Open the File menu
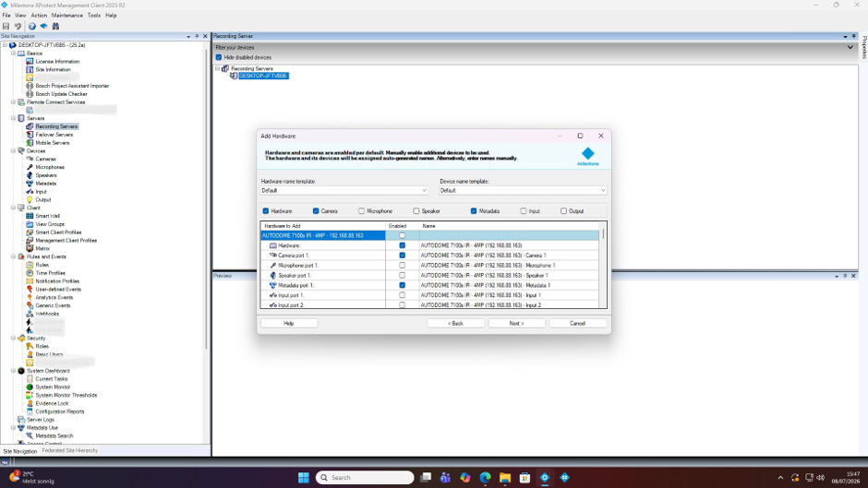The image size is (868, 488). tap(6, 16)
